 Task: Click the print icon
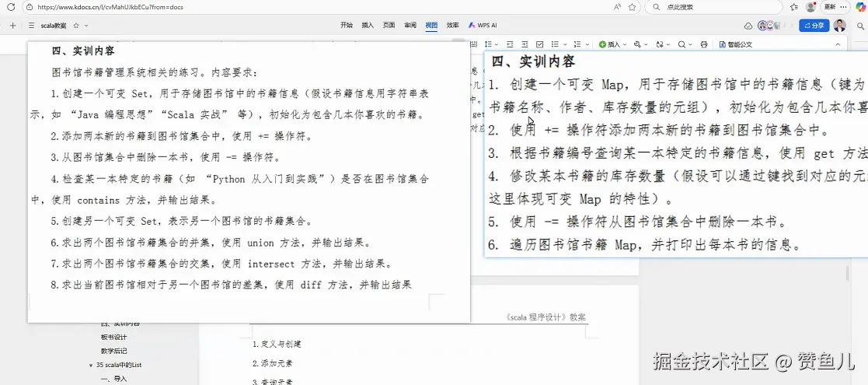[x=704, y=44]
